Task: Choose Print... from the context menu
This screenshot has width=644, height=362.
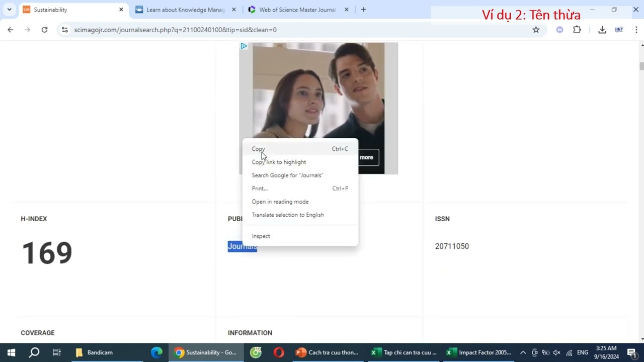Action: click(x=300, y=189)
